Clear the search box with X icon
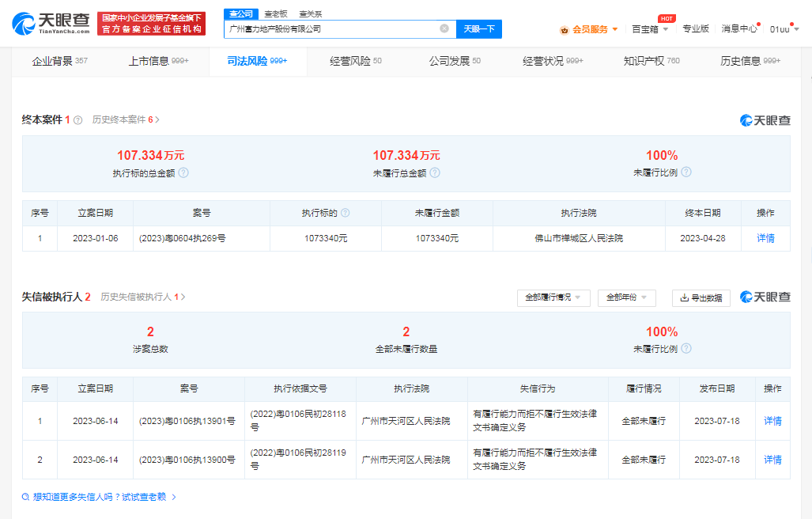812x519 pixels. 444,28
